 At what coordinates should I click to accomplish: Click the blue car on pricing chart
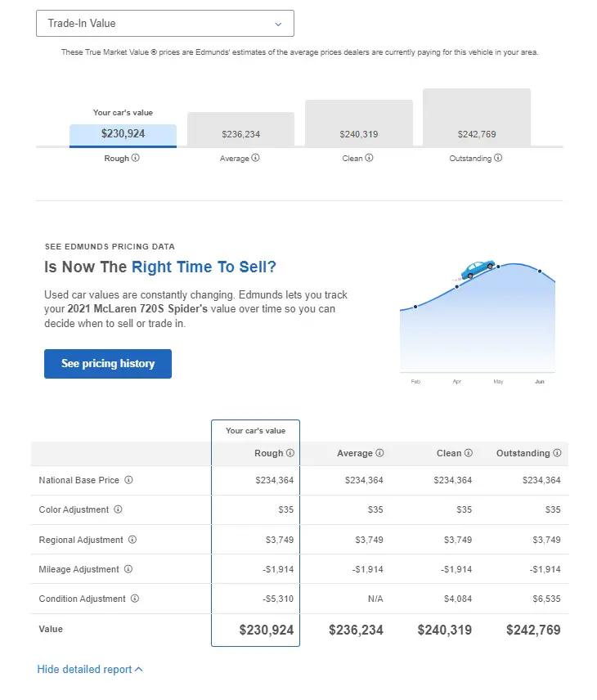point(478,269)
